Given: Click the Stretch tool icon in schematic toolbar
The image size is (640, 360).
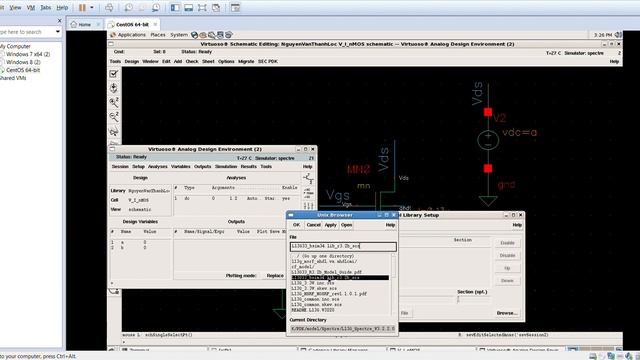Looking at the screenshot, I should pos(114,131).
